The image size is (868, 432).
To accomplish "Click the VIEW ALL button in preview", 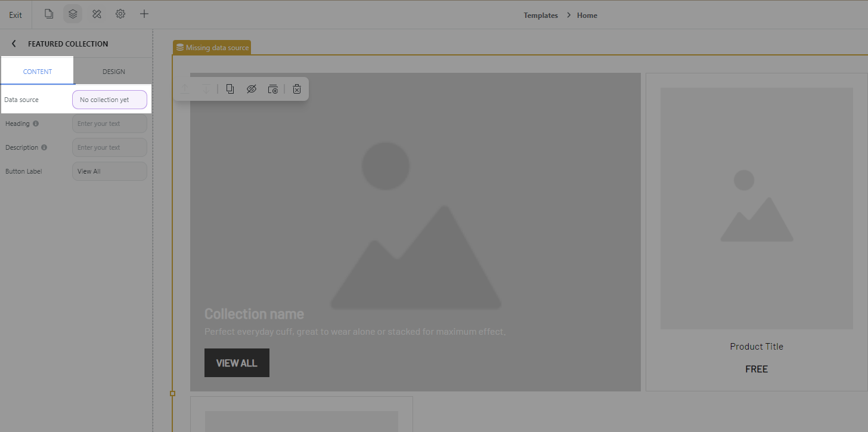I will 237,363.
